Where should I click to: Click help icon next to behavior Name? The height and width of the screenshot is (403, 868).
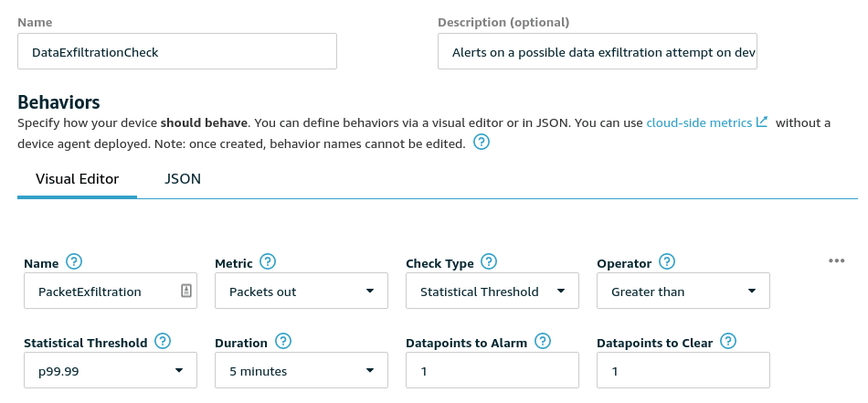point(75,262)
